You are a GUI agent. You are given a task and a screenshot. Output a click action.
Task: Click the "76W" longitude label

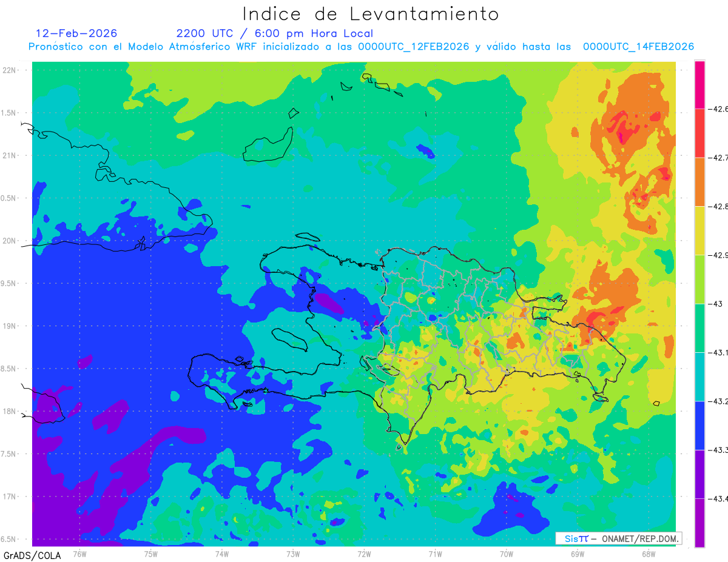coord(79,554)
